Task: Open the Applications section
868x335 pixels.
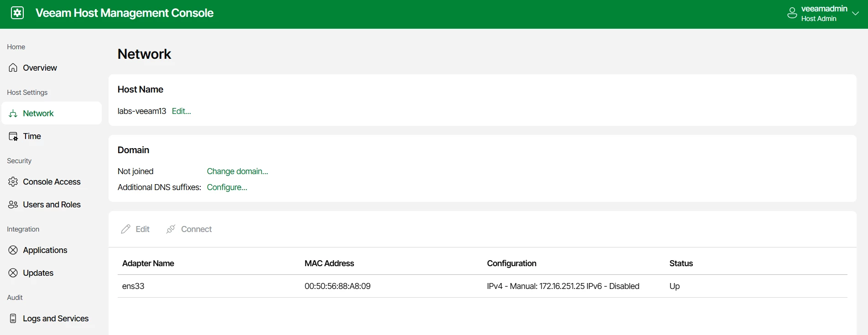Action: point(52,250)
